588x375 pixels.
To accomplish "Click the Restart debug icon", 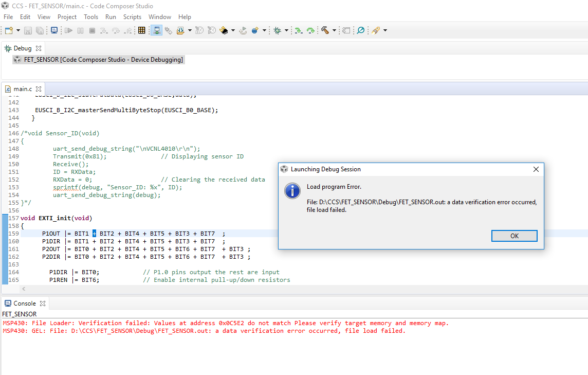I will point(242,30).
